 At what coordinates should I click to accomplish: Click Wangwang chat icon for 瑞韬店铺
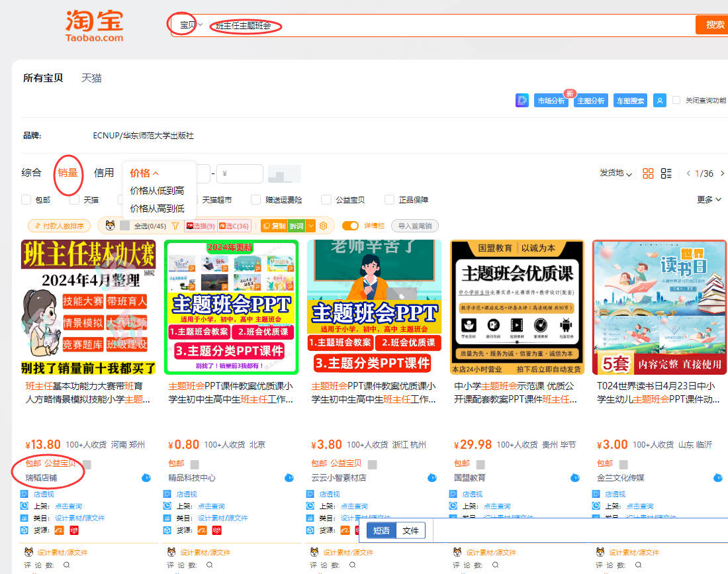[146, 477]
